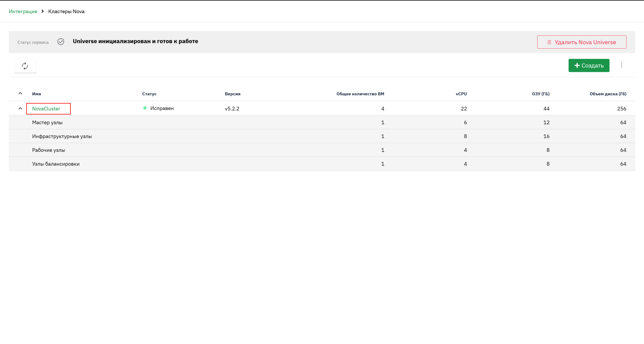Viewport: 644px width, 344px height.
Task: Open the NovaCluster link
Action: pyautogui.click(x=46, y=109)
